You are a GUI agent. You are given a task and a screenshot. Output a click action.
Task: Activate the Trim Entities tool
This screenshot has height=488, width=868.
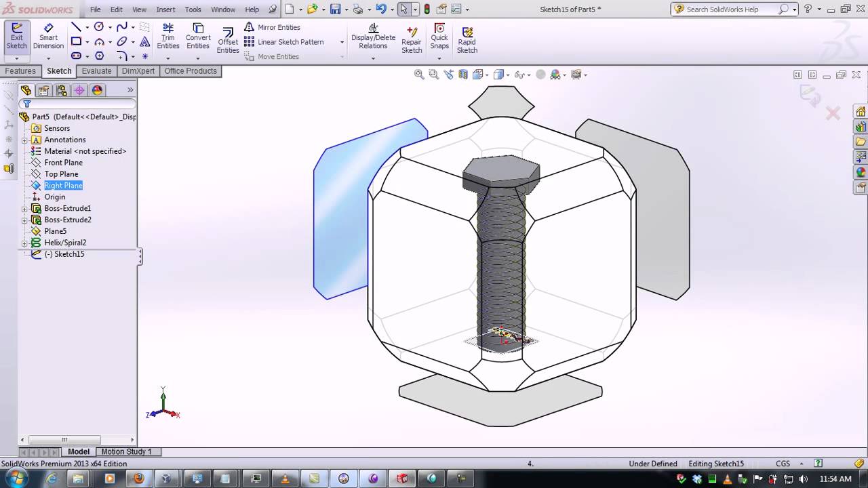point(168,37)
